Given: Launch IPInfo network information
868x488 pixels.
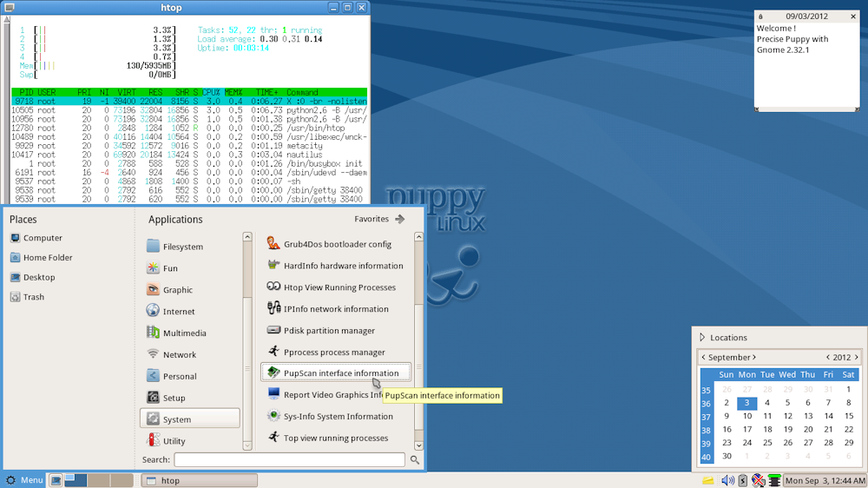Looking at the screenshot, I should point(337,309).
